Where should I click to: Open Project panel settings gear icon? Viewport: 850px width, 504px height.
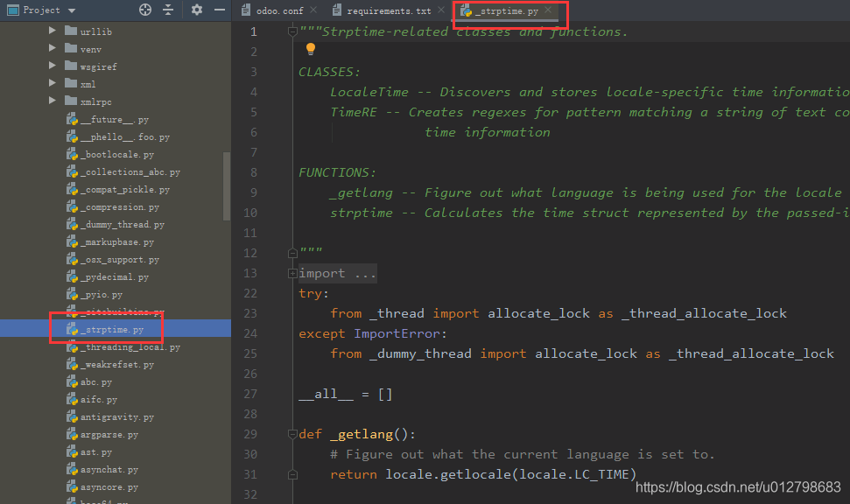tap(196, 10)
